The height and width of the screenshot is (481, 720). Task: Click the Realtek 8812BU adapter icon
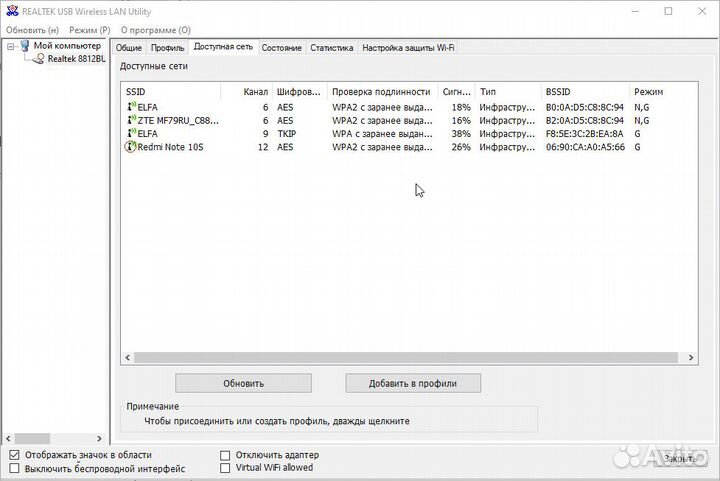pos(39,59)
